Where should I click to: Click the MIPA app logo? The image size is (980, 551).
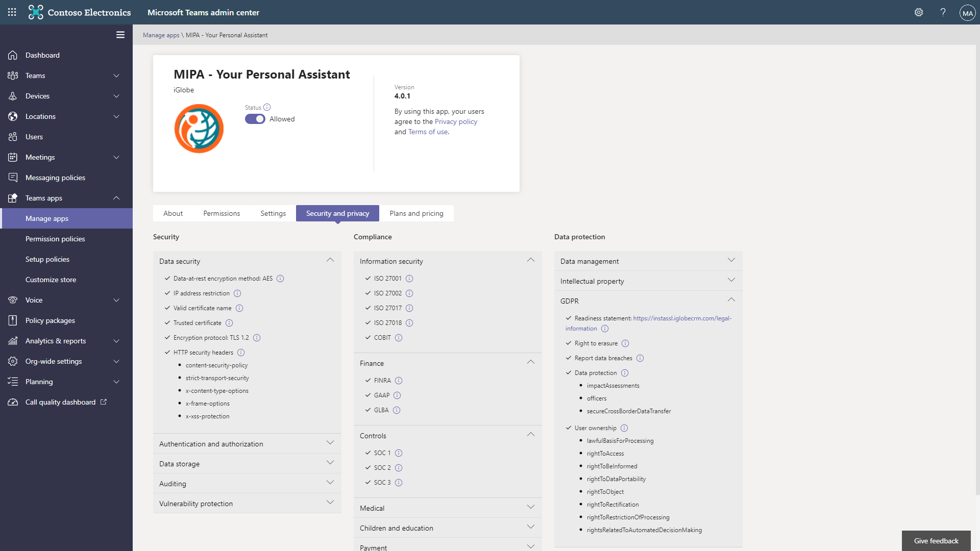tap(199, 129)
